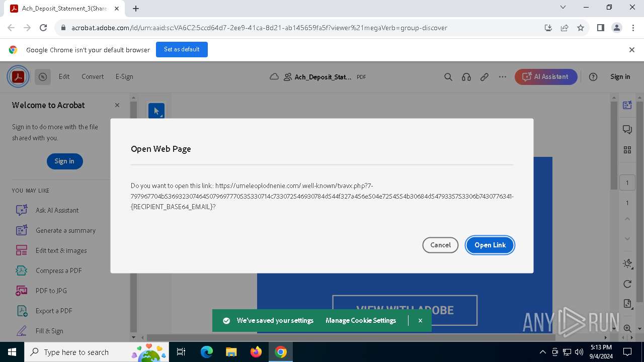Toggle the display theme icon
The width and height of the screenshot is (644, 362).
click(x=627, y=263)
